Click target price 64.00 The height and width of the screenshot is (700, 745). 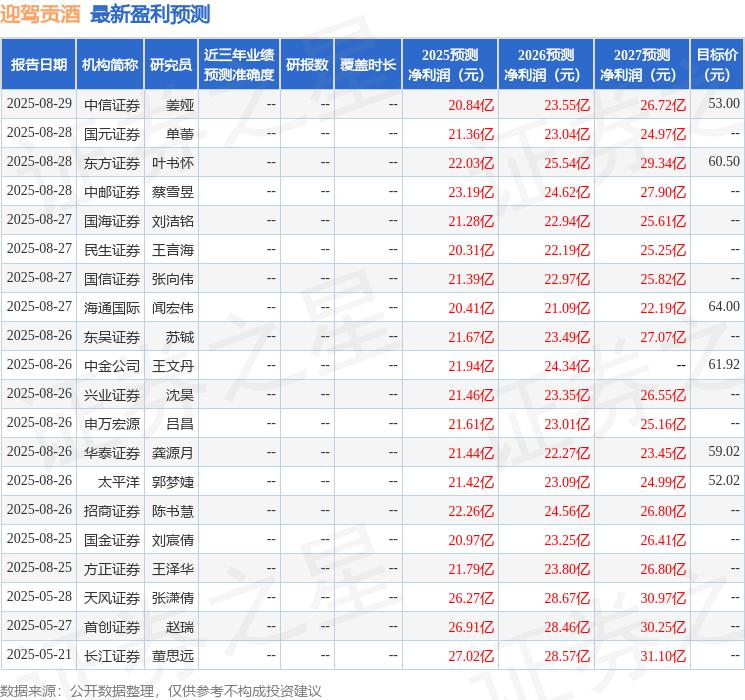[x=724, y=307]
